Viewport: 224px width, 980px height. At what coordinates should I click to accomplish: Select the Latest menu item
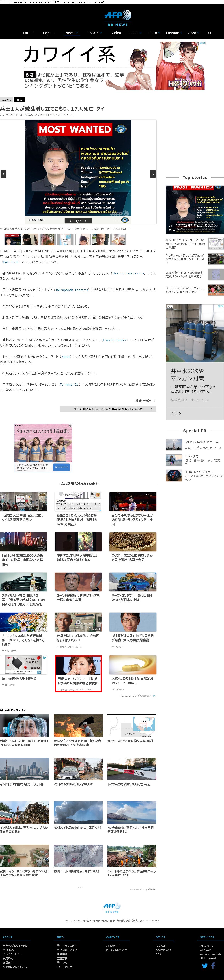[x=28, y=33]
